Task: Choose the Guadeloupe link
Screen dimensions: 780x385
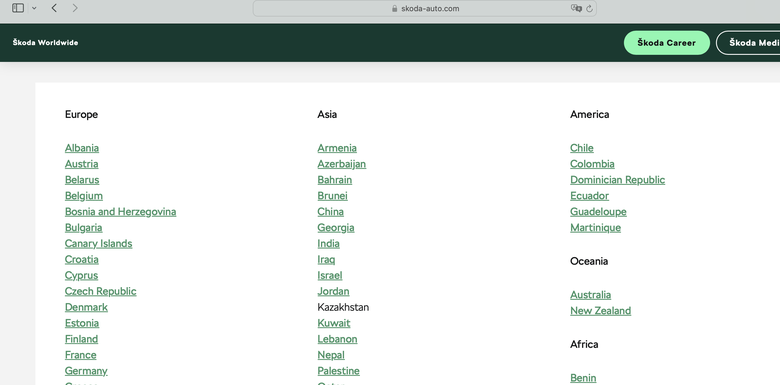Action: 598,212
